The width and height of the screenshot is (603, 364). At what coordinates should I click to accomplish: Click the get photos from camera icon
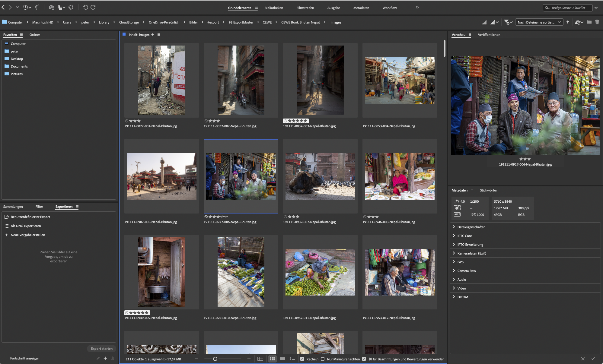point(51,7)
